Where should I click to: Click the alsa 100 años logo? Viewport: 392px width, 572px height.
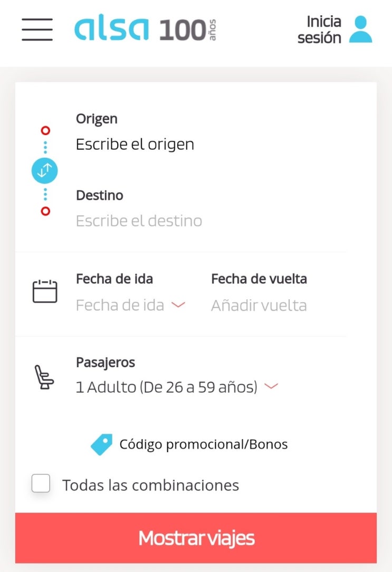coord(146,28)
